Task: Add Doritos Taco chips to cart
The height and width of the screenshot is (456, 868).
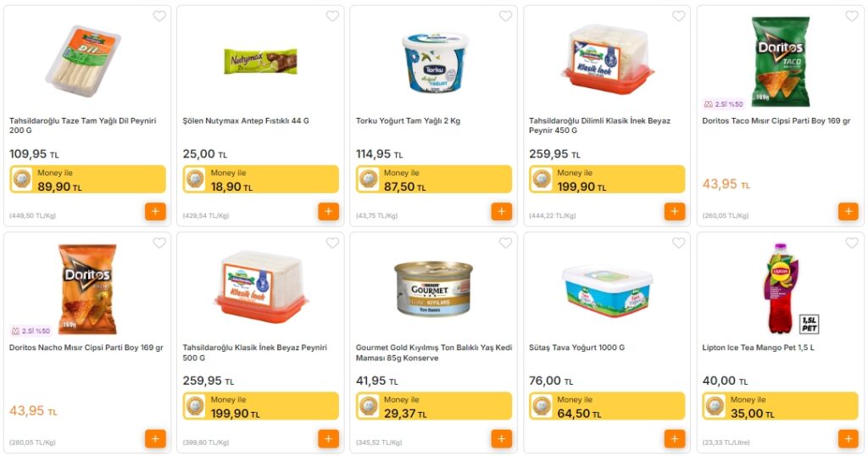Action: (848, 211)
